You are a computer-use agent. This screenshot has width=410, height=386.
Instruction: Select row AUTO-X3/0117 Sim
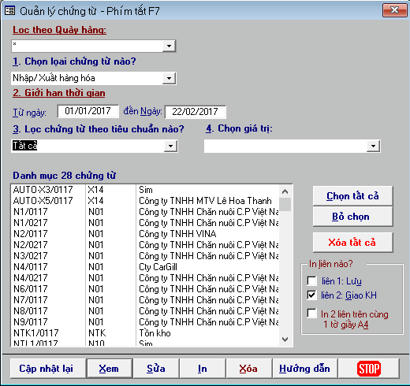146,190
